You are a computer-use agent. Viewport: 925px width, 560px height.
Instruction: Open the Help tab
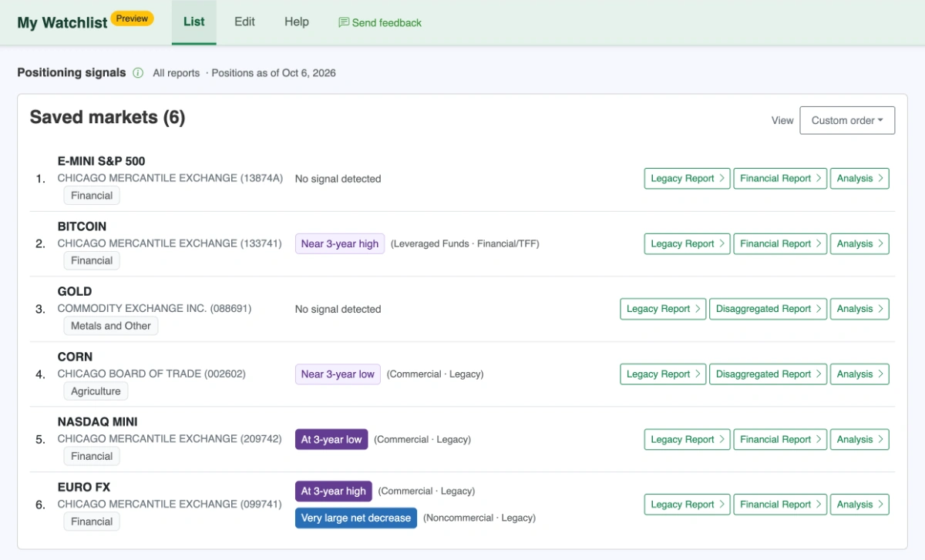[x=297, y=22]
